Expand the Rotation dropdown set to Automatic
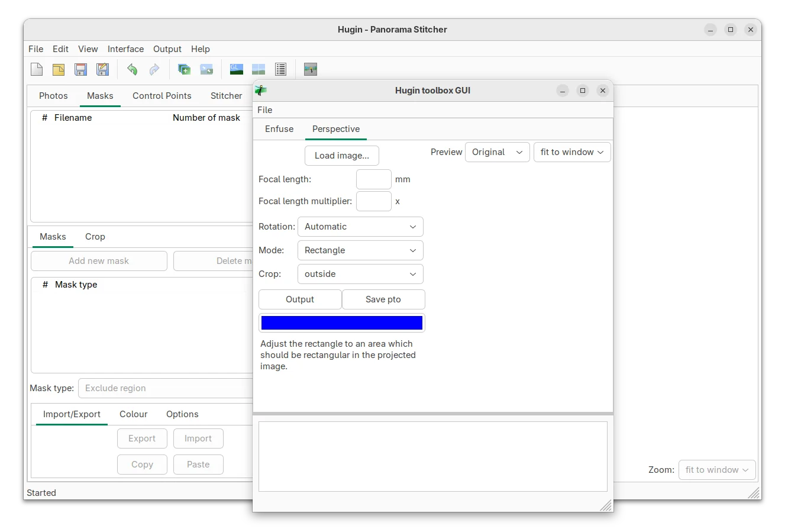Viewport: 788px width, 532px height. (x=360, y=227)
